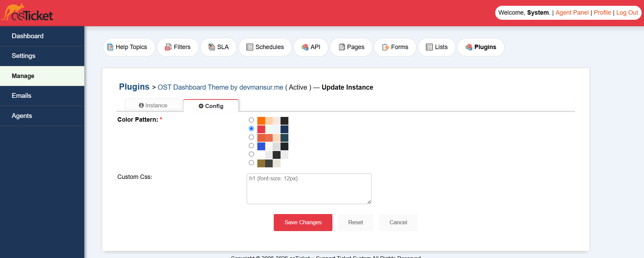
Task: Select the coral and teal pattern radio
Action: point(252,137)
